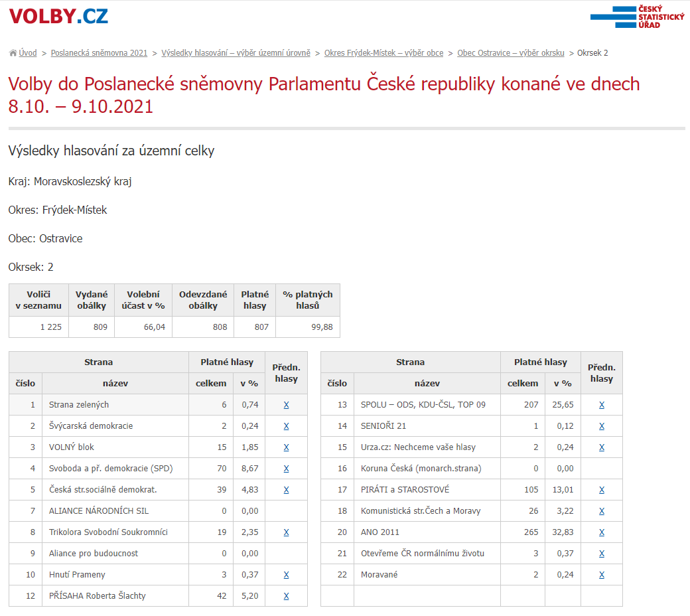Open X link for PŘÍSAHA Roberta Šlachty
Screen dimensions: 690x616
(286, 596)
